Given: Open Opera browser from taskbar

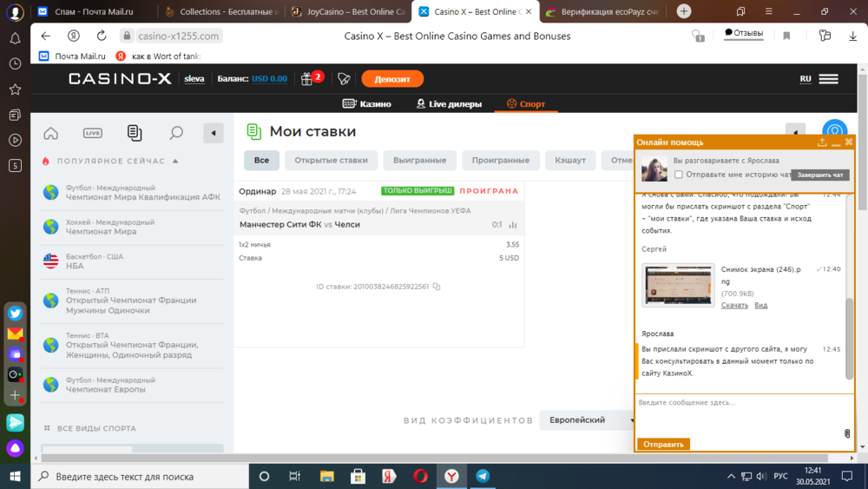Looking at the screenshot, I should pos(420,476).
